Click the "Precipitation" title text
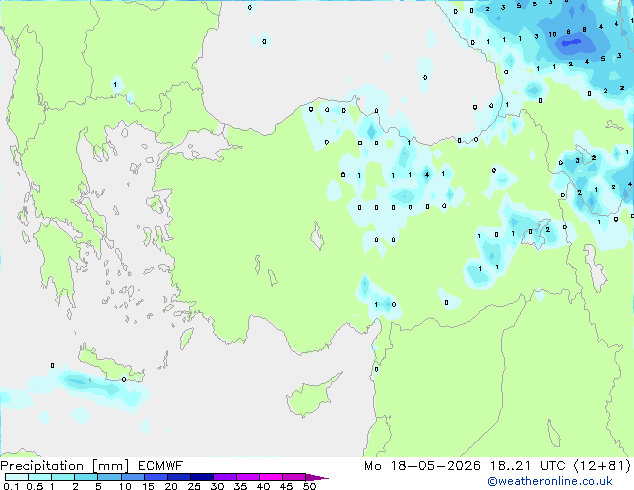 (42, 466)
